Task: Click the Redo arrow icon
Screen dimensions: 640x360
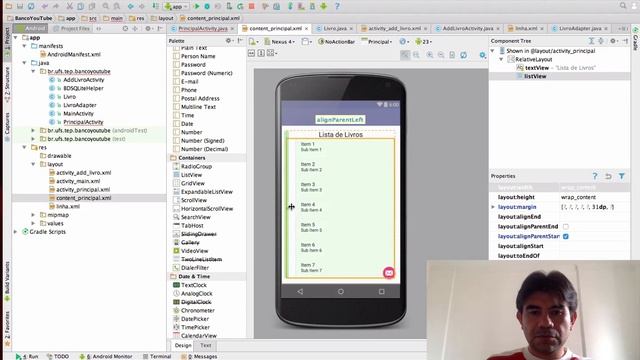Action: click(x=56, y=6)
